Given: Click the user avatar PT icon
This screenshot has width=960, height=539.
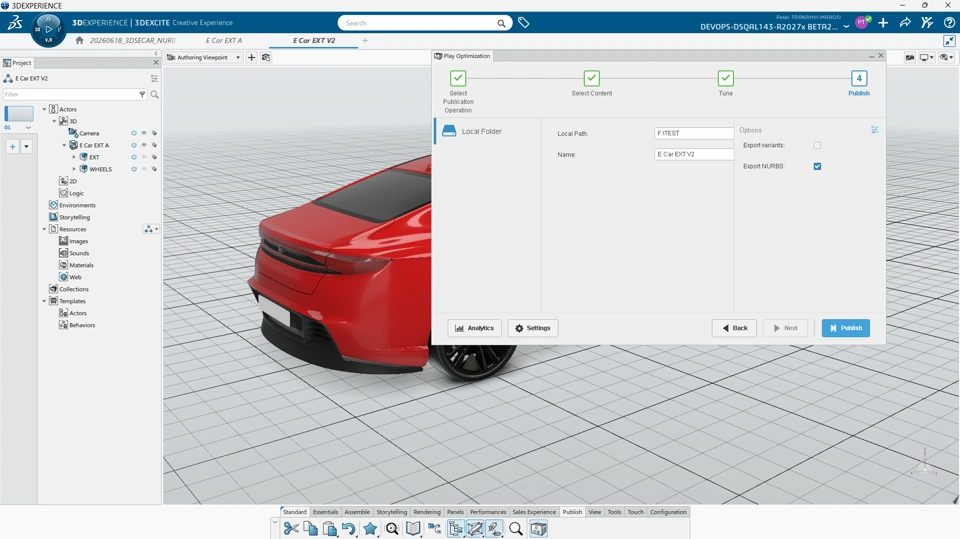Looking at the screenshot, I should pos(862,23).
